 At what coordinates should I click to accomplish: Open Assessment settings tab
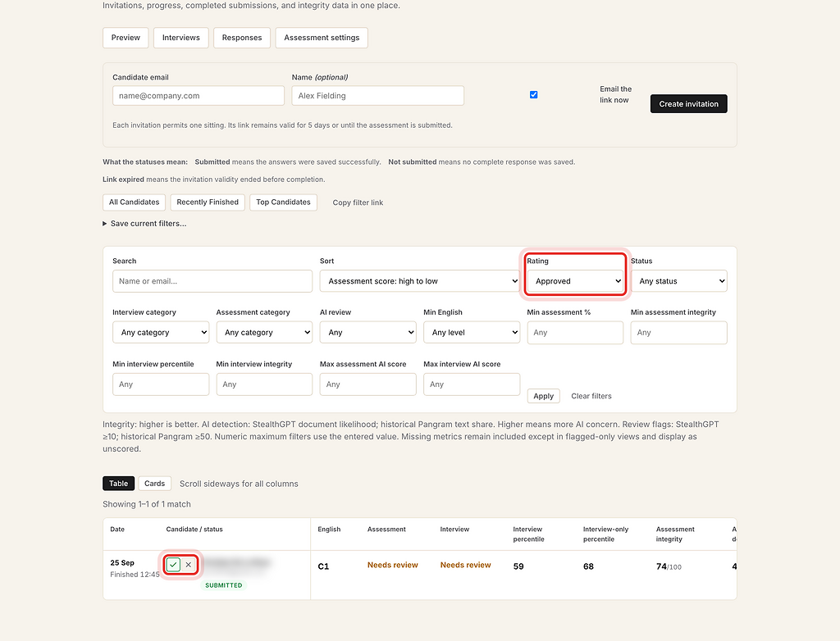coord(322,38)
